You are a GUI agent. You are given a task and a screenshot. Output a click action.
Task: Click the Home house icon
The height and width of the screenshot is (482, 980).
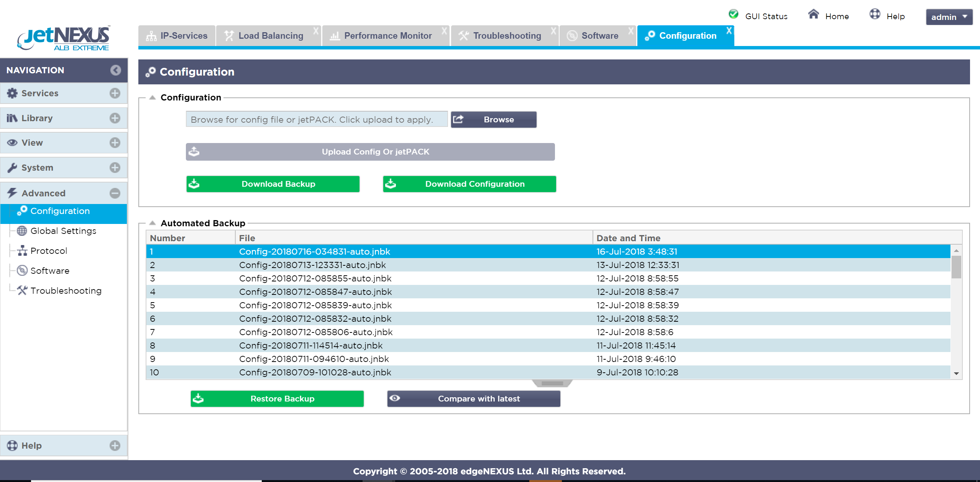tap(813, 15)
